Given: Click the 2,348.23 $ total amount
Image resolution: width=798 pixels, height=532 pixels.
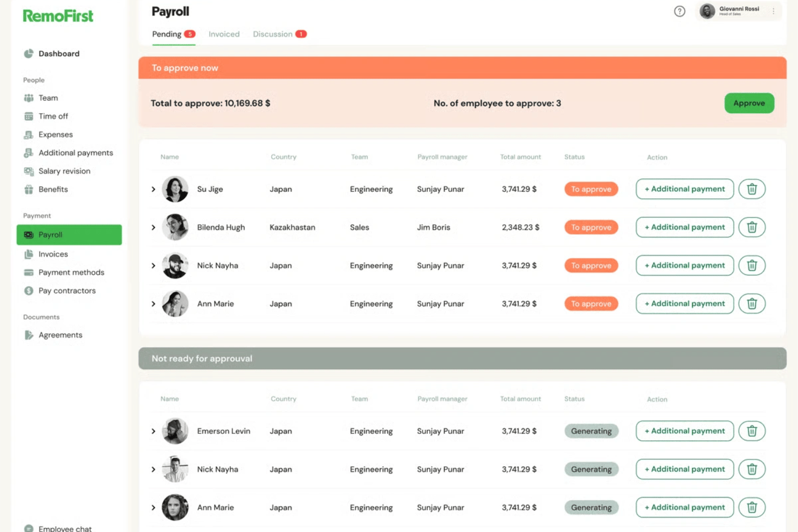Looking at the screenshot, I should point(520,227).
